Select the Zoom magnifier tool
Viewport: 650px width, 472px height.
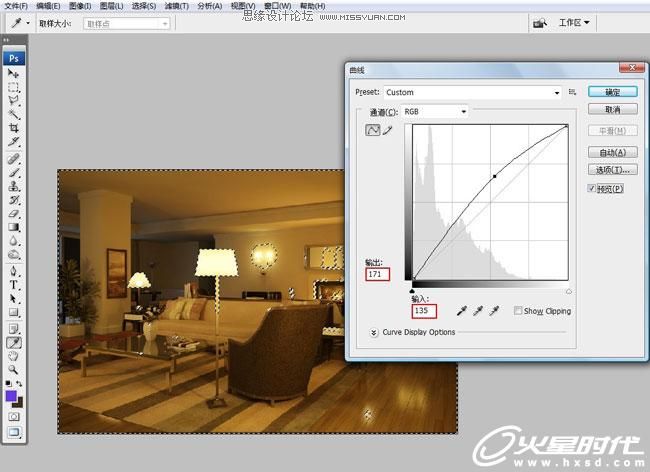point(14,368)
